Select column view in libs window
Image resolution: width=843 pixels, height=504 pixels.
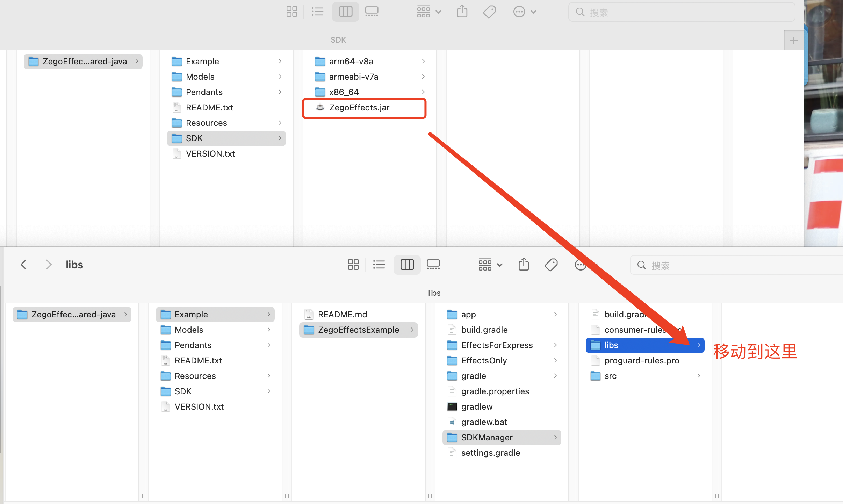tap(407, 265)
